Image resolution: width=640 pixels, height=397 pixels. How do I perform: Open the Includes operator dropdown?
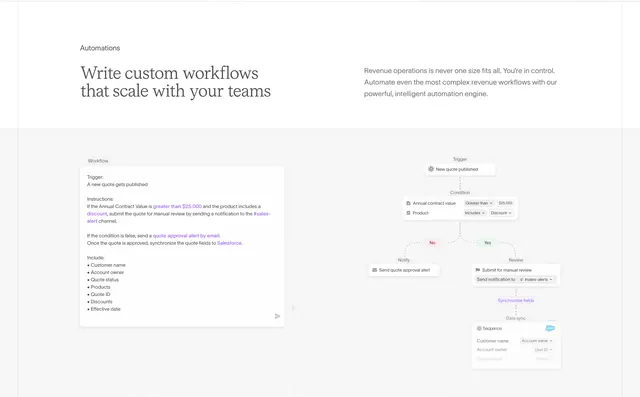pyautogui.click(x=475, y=213)
